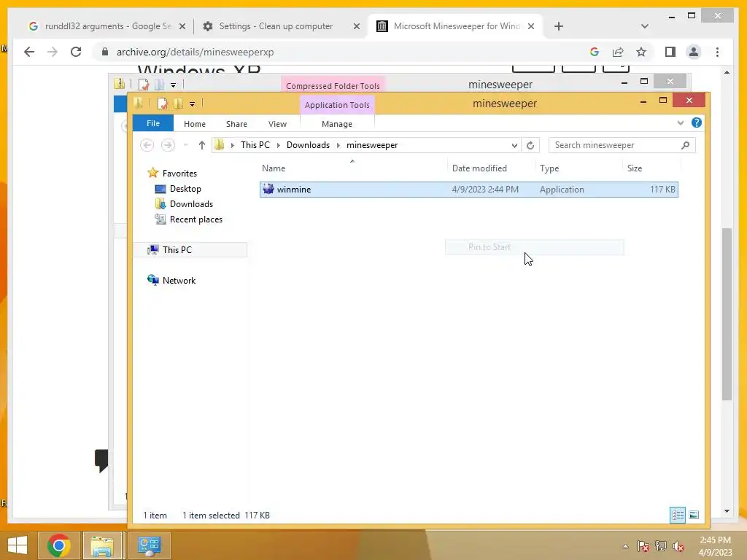Click Chrome's back arrow
This screenshot has width=747, height=560.
[29, 52]
